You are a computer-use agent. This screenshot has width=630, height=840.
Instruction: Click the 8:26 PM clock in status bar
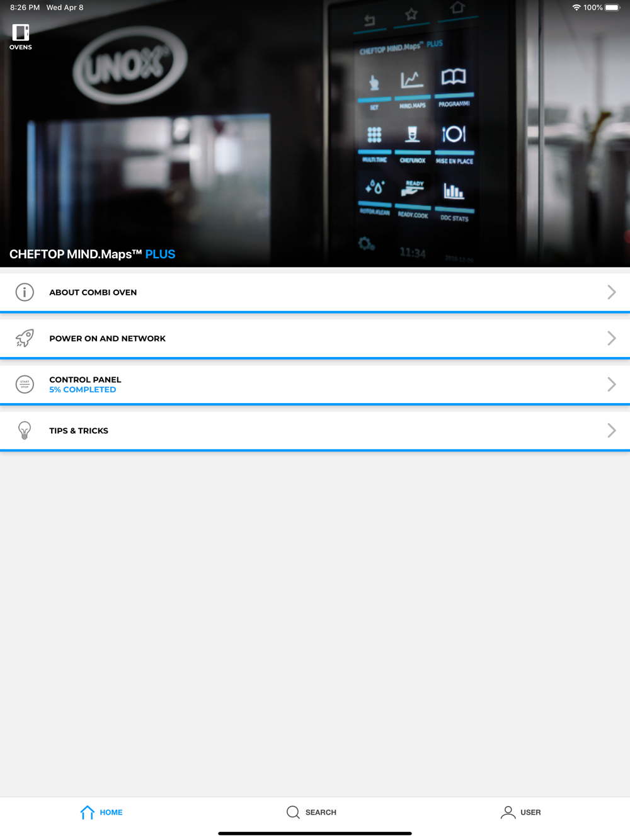tap(25, 8)
